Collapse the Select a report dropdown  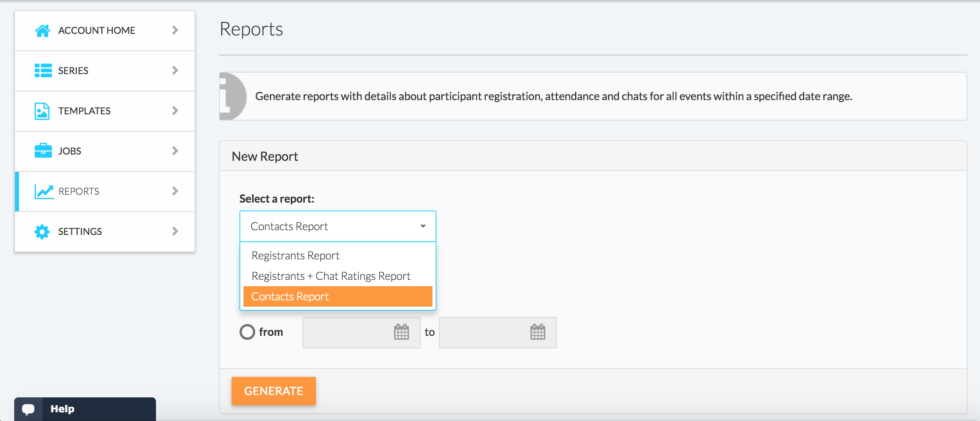pyautogui.click(x=423, y=226)
